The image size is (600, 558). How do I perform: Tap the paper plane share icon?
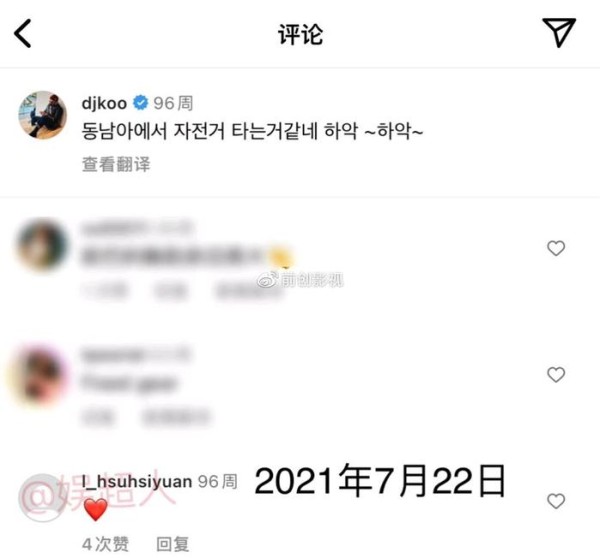559,32
